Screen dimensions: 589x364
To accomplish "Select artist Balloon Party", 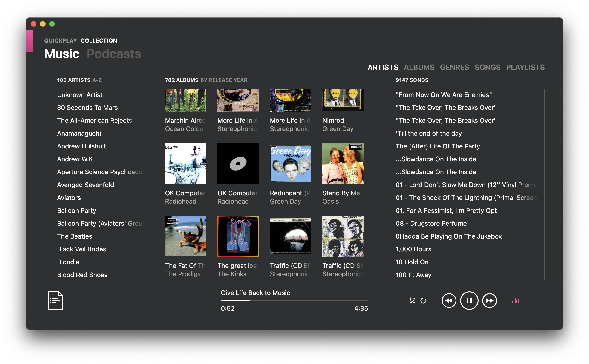I will click(77, 211).
